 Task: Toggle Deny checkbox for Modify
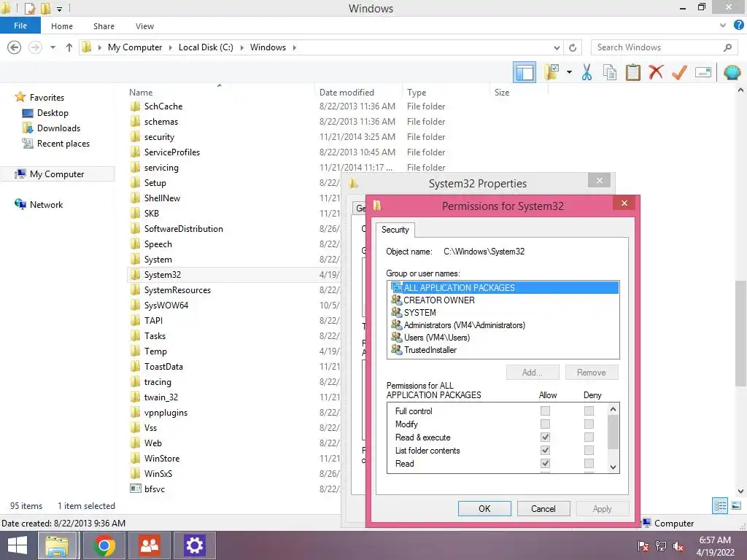click(x=589, y=424)
